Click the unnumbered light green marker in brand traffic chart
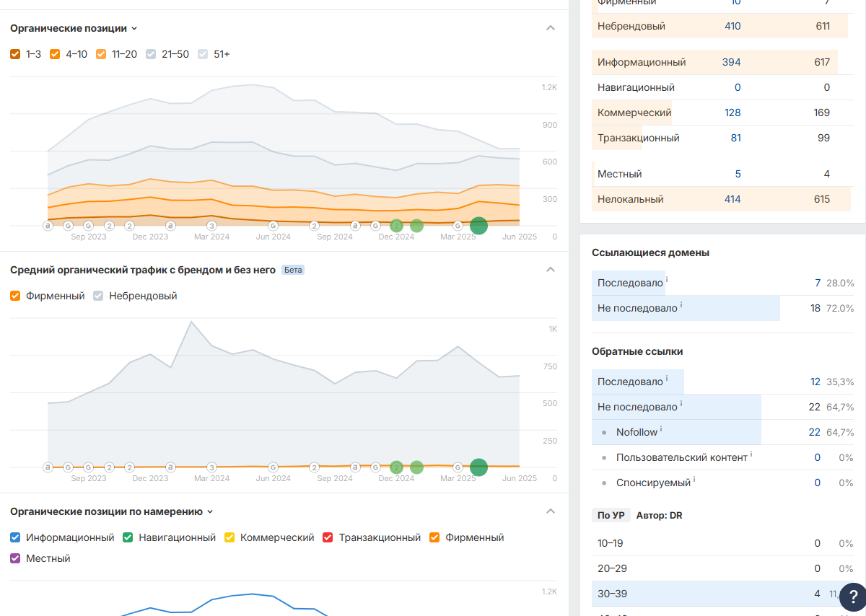 point(416,467)
